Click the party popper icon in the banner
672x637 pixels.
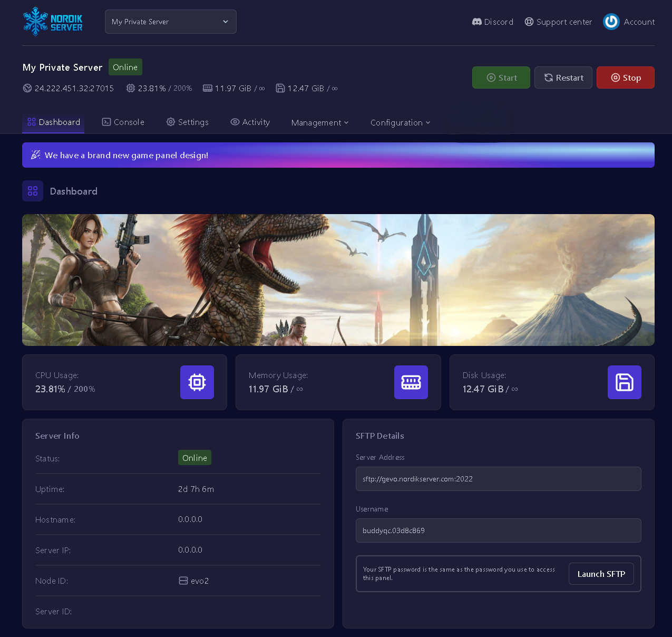[35, 155]
